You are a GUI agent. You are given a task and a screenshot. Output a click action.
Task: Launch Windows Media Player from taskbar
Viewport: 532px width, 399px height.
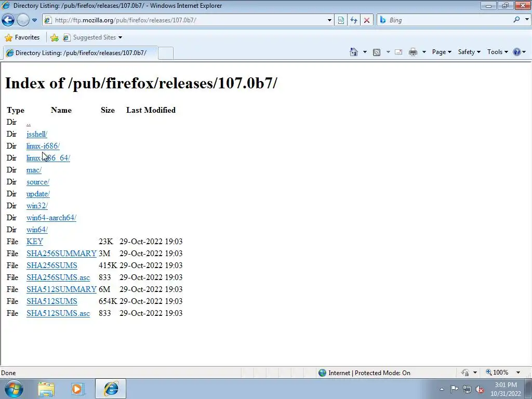78,389
